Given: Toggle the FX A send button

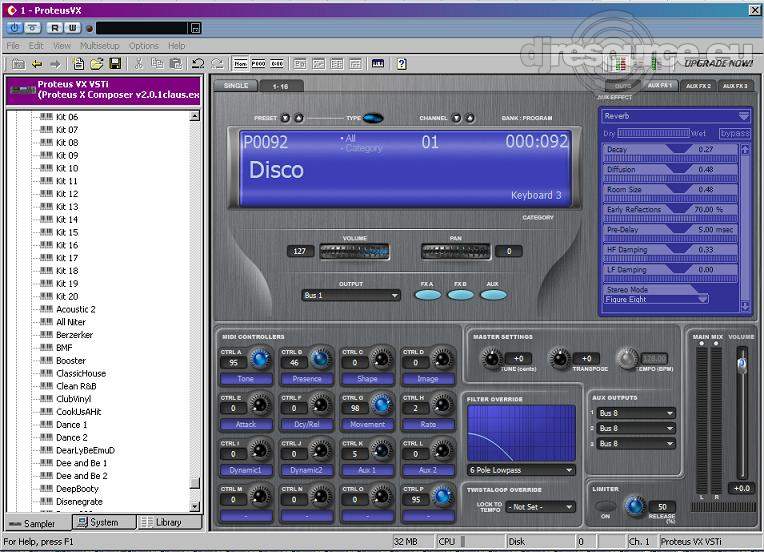Looking at the screenshot, I should (428, 295).
